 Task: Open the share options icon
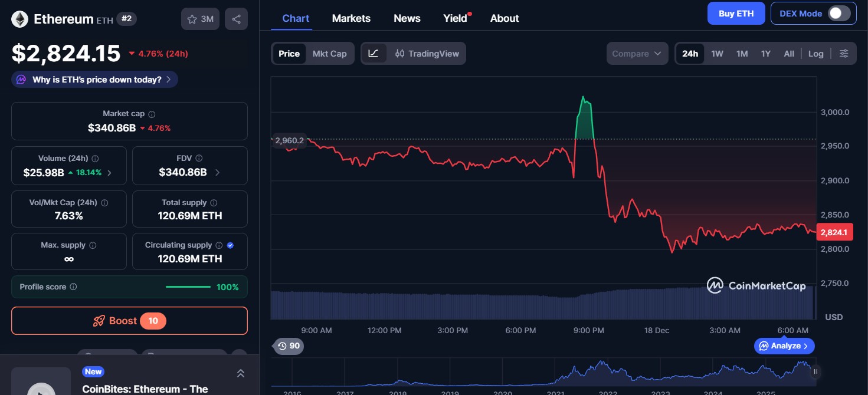tap(236, 18)
